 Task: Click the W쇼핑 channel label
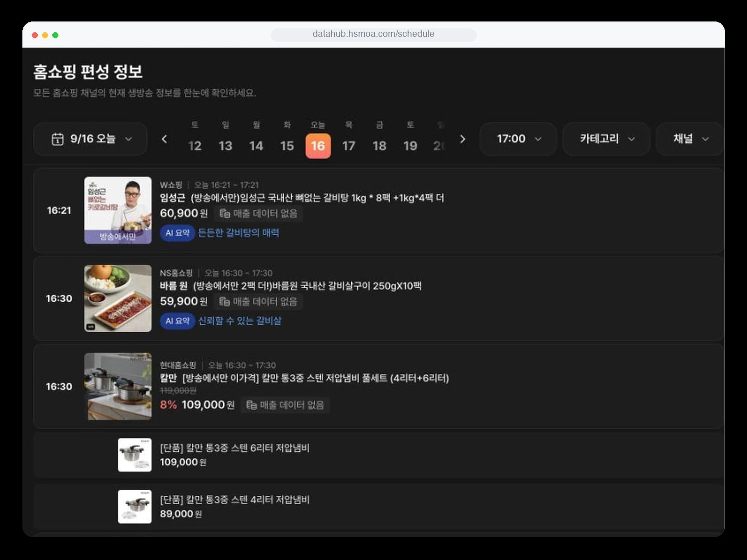click(x=171, y=185)
